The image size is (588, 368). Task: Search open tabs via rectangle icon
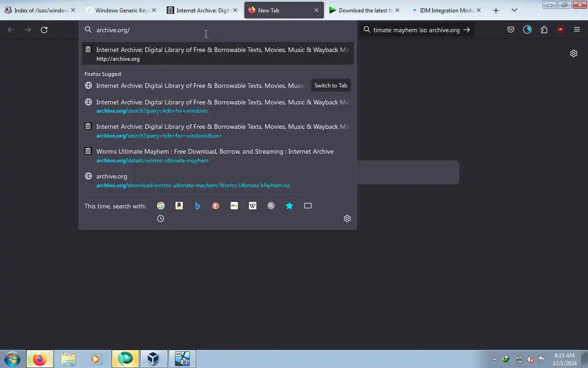[308, 206]
